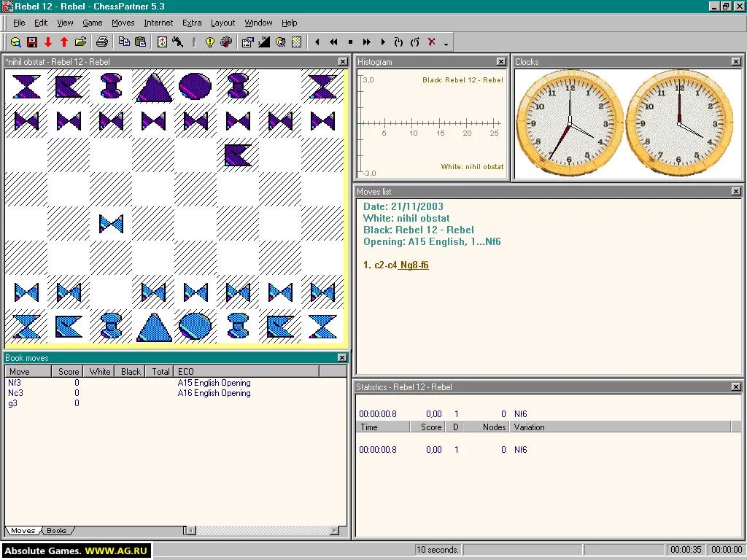Click the magnifier search icon in toolbar
747x560 pixels.
tap(16, 42)
